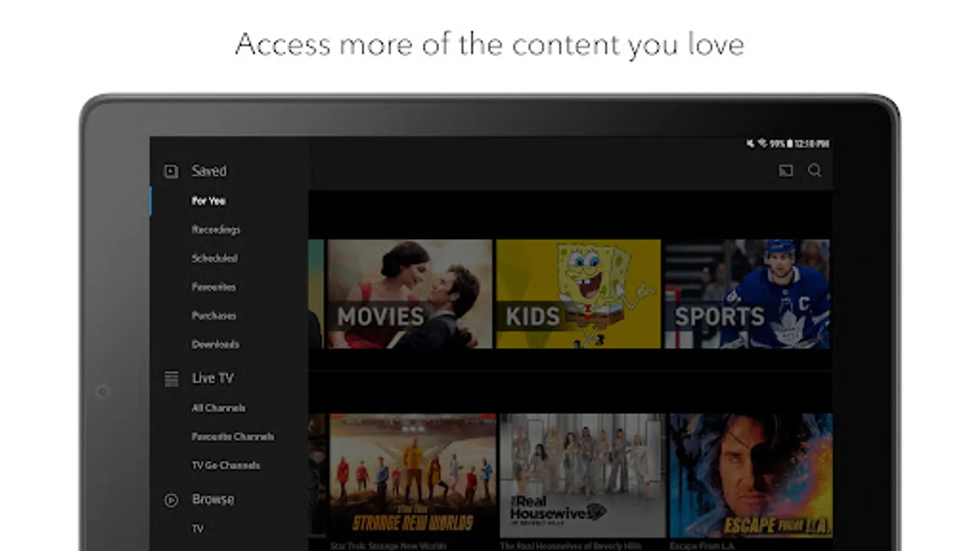Open the Kids category tile
Image resolution: width=980 pixels, height=551 pixels.
coord(579,294)
